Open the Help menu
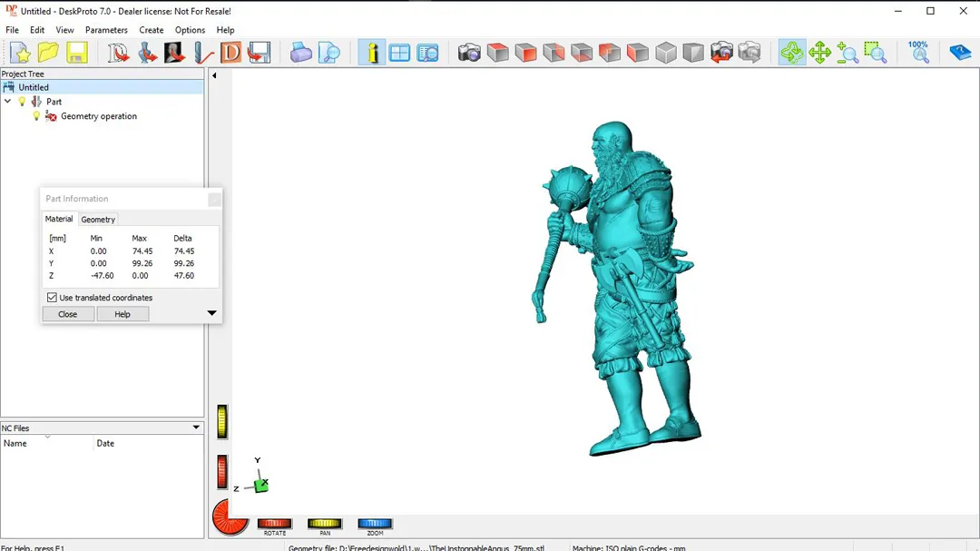This screenshot has height=551, width=980. click(x=226, y=30)
